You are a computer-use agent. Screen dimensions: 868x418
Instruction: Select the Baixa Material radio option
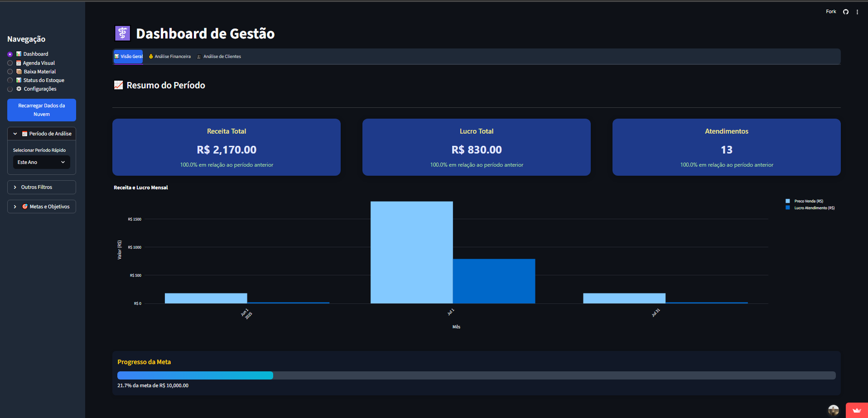[10, 72]
